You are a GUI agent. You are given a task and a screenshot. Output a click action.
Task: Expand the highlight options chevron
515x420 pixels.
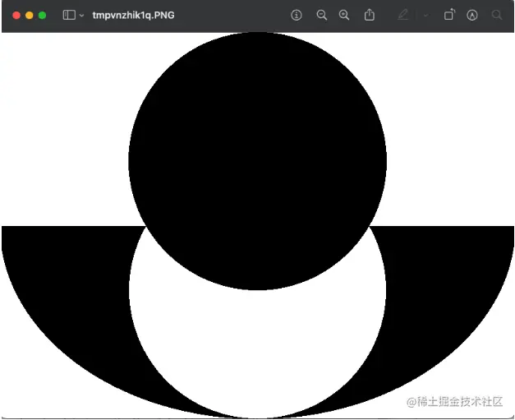(x=426, y=16)
